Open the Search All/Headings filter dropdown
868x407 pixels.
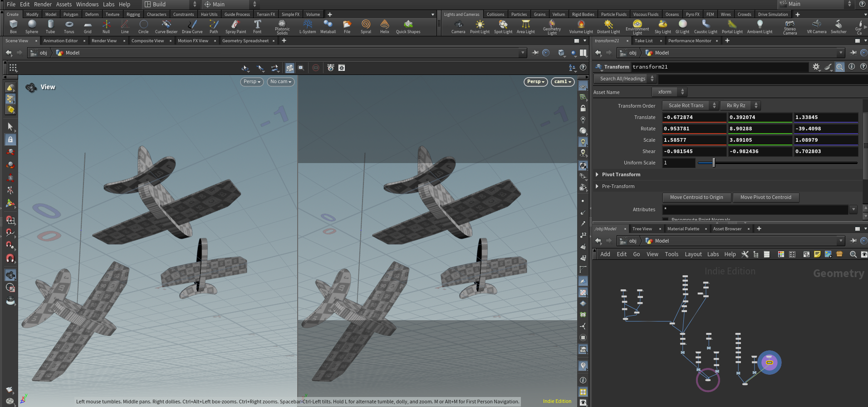click(x=625, y=79)
